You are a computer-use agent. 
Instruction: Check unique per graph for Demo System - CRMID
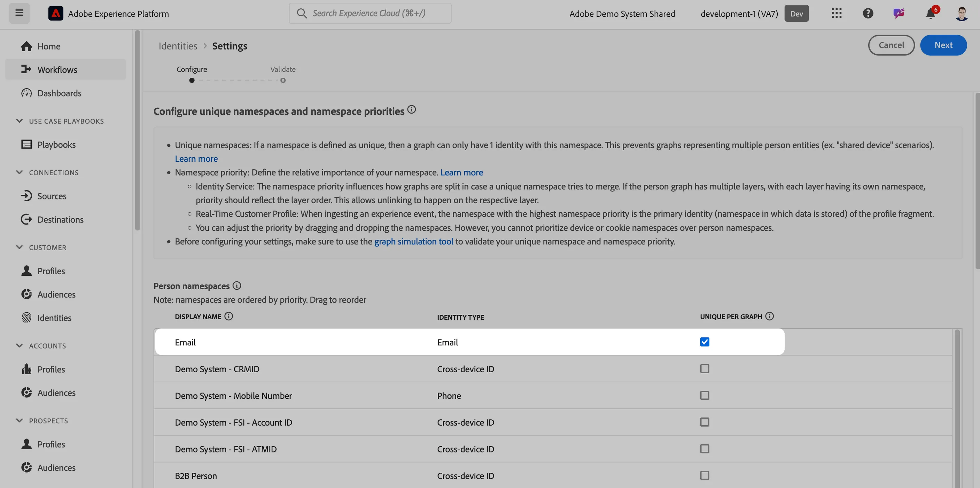coord(705,368)
